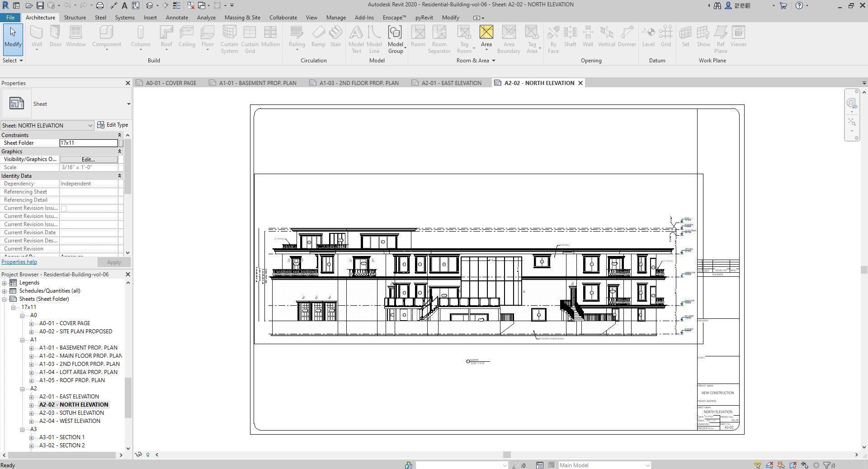This screenshot has height=469, width=868.
Task: Select A3-01 - SECTION 1 sheet
Action: tap(62, 437)
